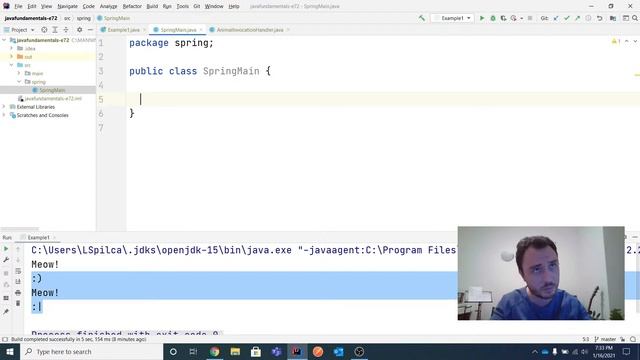Click Expand All in Project panel
The image size is (640, 360).
tap(55, 30)
